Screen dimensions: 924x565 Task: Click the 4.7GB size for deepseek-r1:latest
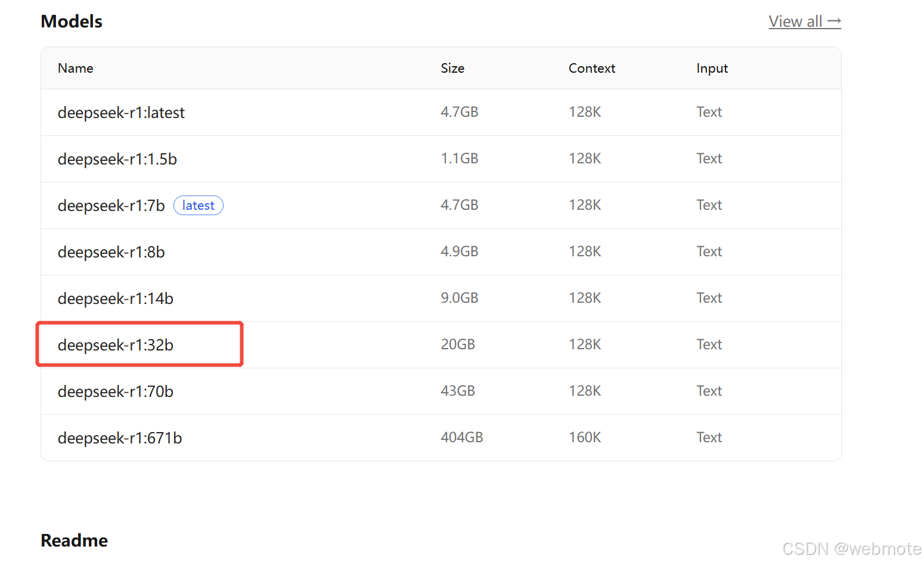click(x=460, y=112)
